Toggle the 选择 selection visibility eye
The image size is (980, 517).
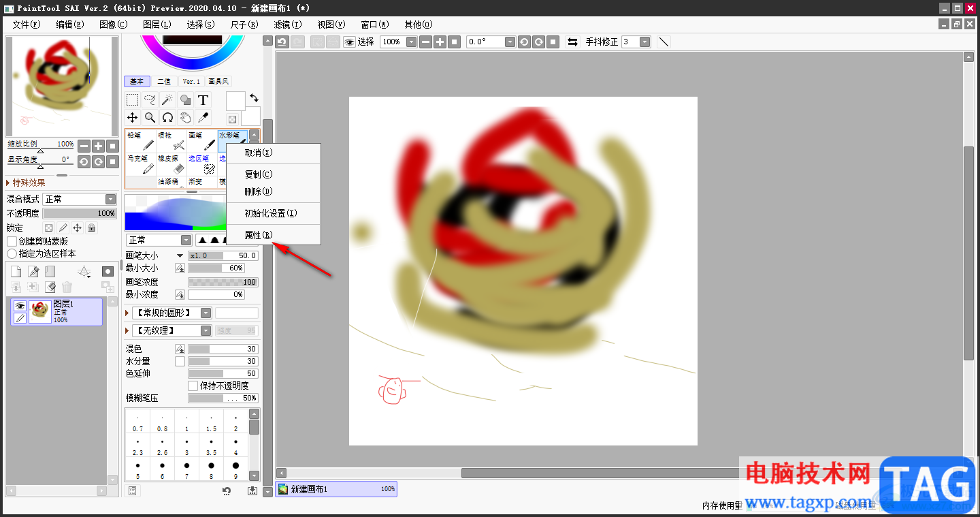tap(350, 42)
